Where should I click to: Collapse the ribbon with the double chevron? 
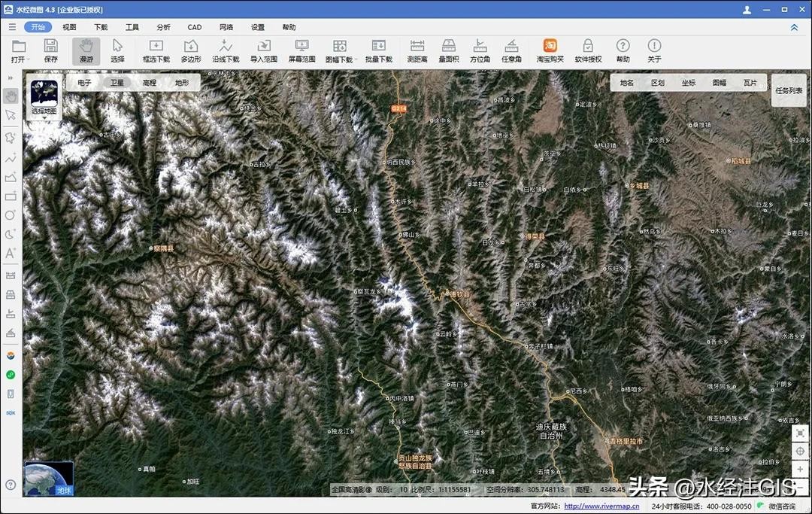click(794, 27)
